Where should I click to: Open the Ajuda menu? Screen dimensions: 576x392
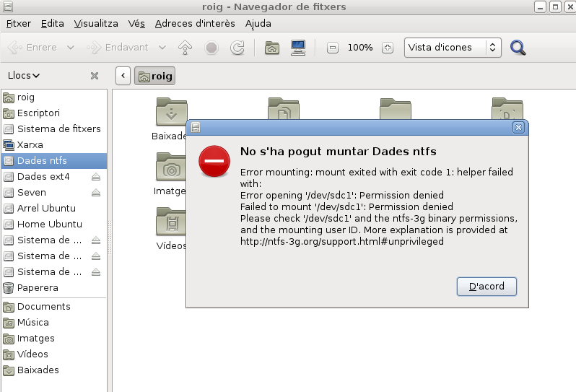[x=258, y=24]
